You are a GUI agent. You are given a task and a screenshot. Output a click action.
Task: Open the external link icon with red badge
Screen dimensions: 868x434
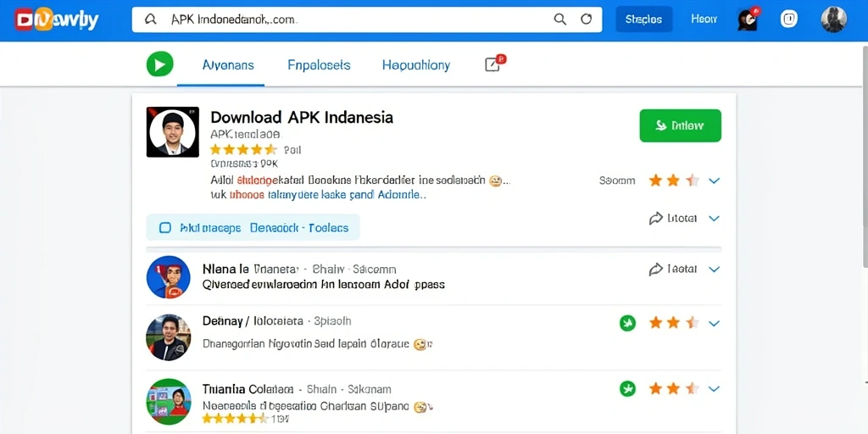click(494, 64)
